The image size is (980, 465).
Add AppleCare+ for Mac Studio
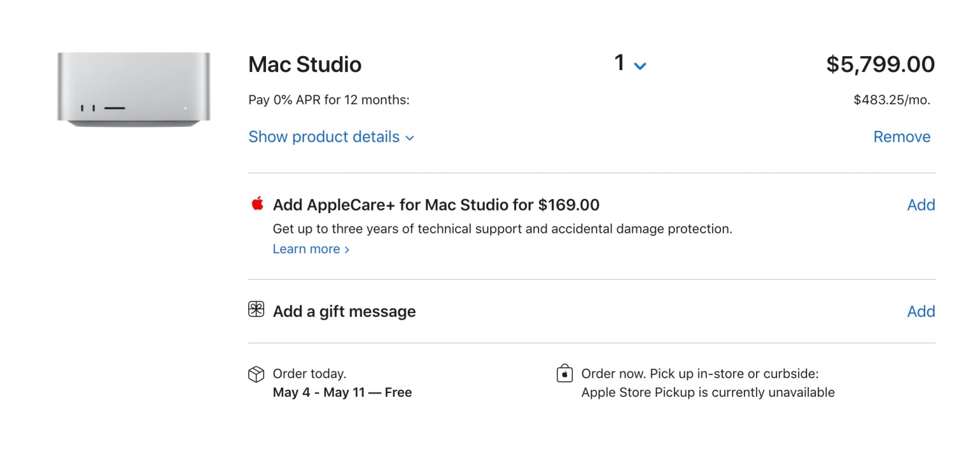tap(921, 205)
